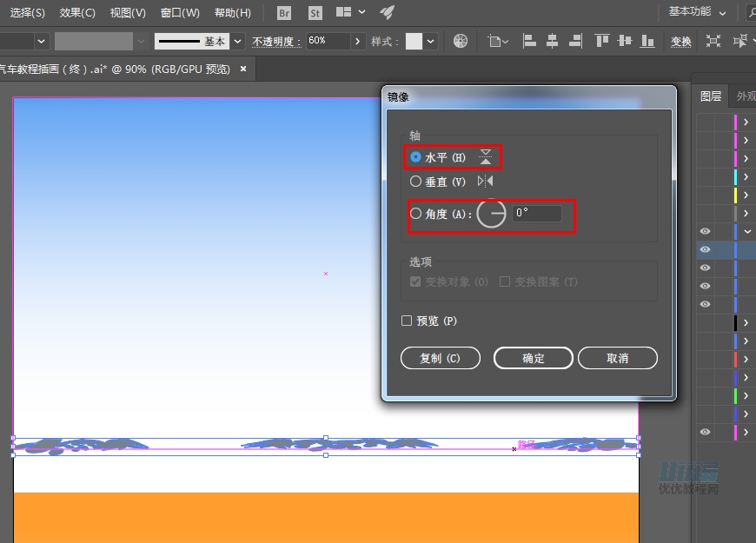Open the 窗口 (W) menu
The width and height of the screenshot is (756, 543).
[x=179, y=13]
